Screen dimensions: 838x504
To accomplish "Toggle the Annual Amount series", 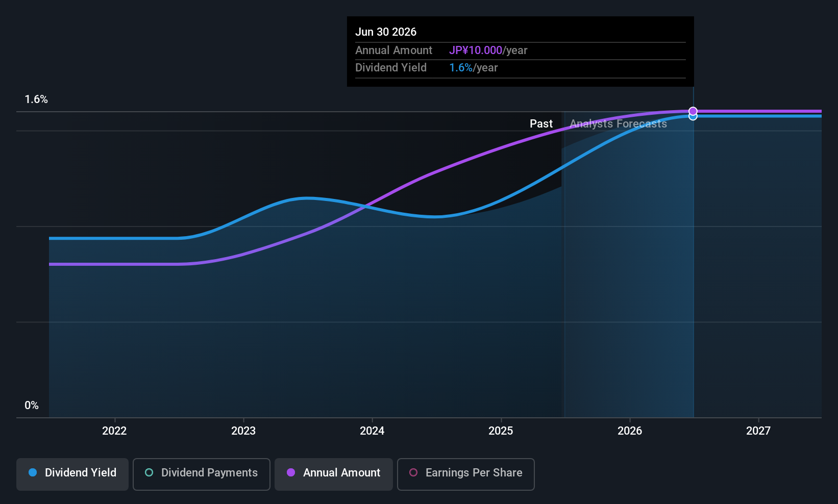I will (334, 474).
